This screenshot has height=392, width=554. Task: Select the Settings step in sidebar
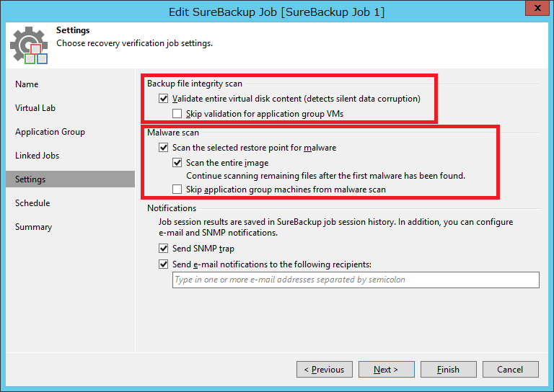coord(70,179)
